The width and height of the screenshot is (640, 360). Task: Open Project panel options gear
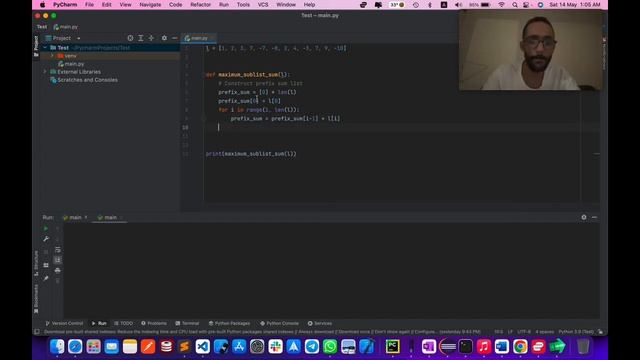click(164, 38)
